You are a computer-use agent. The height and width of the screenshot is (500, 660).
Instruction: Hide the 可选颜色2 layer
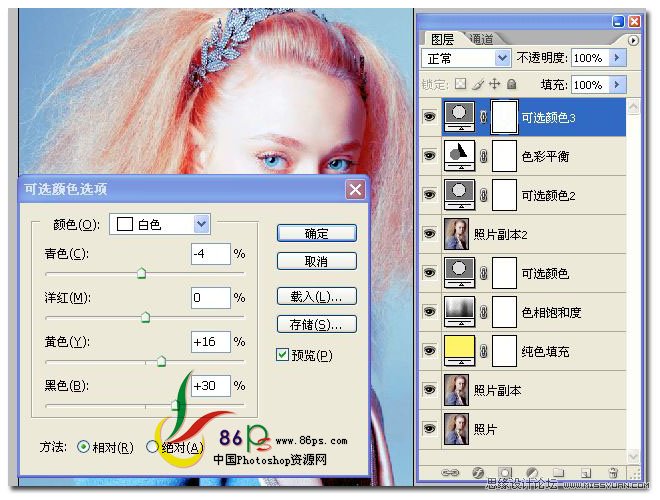(429, 194)
